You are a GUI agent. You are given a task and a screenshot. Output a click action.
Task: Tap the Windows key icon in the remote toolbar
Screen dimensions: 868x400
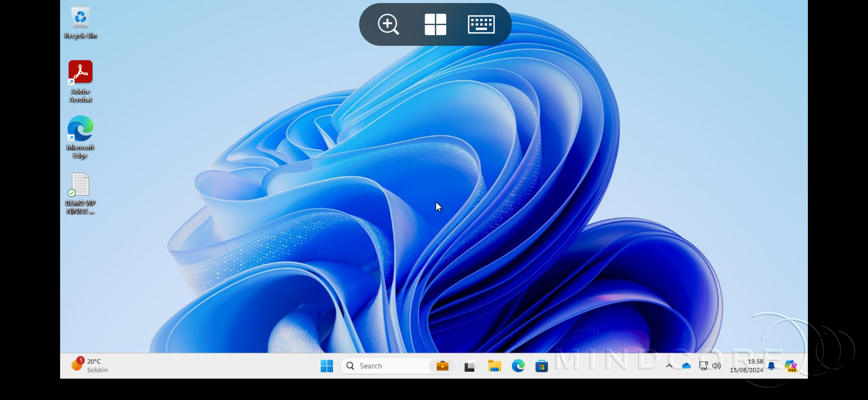[x=435, y=24]
